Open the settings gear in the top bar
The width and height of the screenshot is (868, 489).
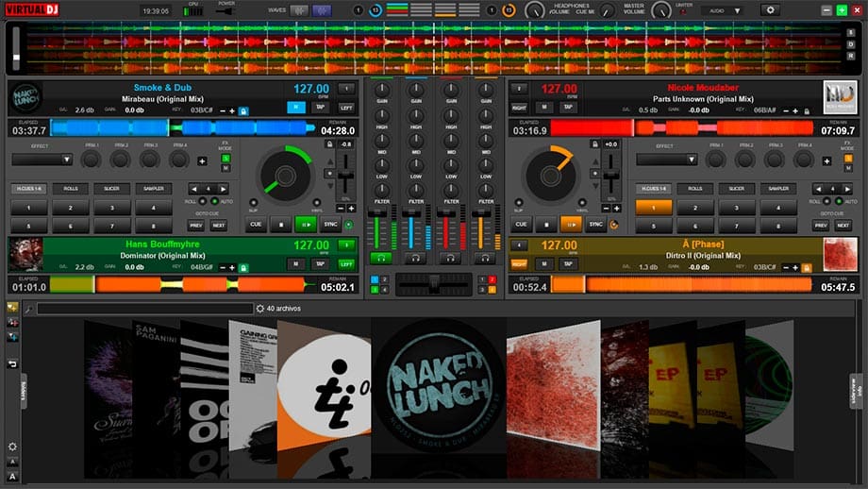click(770, 10)
